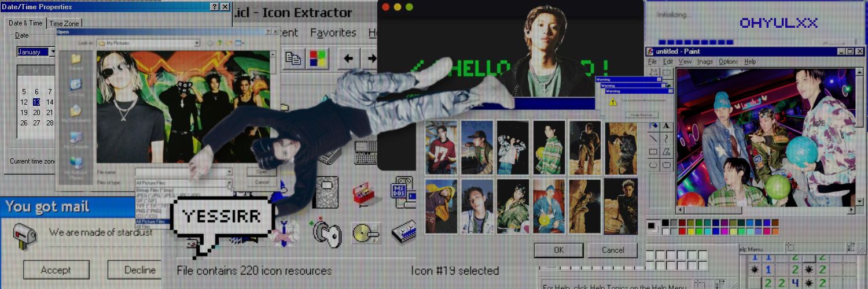Click the Windows flag icon in Icon Extractor
The height and width of the screenshot is (289, 868).
tap(317, 58)
